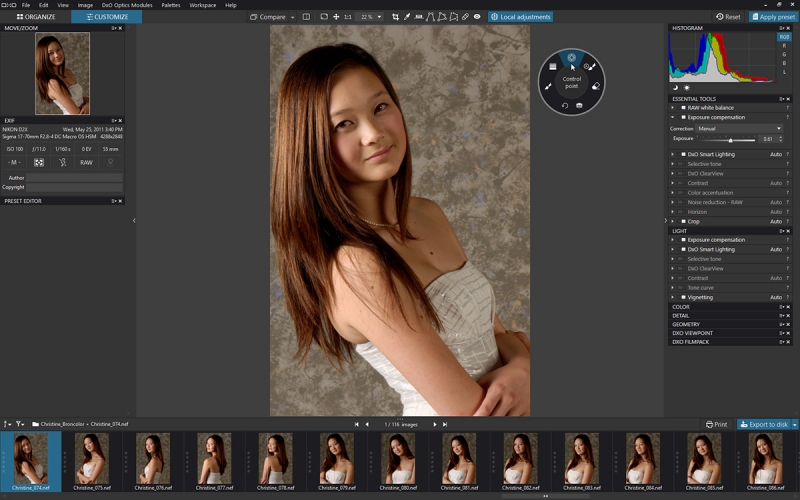The height and width of the screenshot is (500, 800).
Task: Pick the white balance eyedropper tool
Action: point(407,17)
